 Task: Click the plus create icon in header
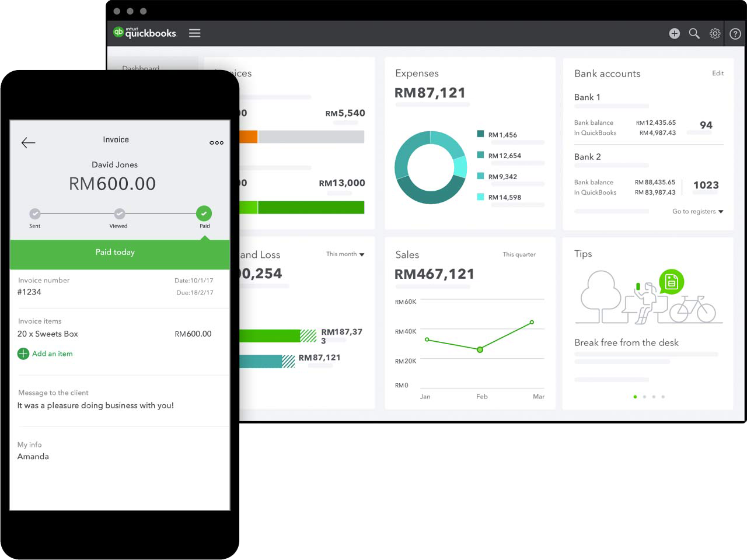[674, 34]
